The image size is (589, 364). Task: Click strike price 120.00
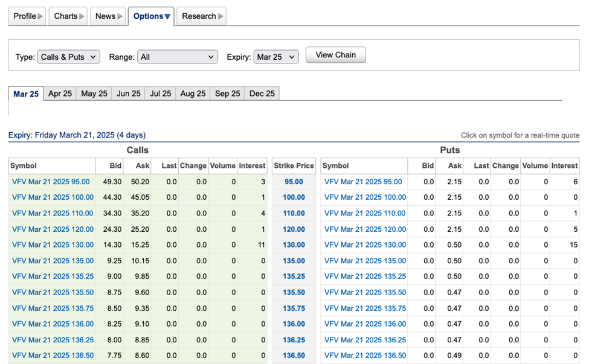tap(294, 229)
